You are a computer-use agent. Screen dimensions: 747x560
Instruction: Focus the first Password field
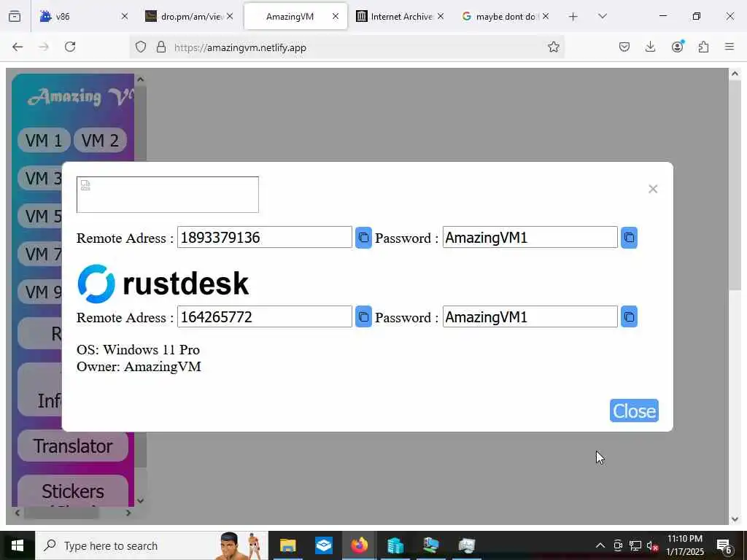coord(530,237)
